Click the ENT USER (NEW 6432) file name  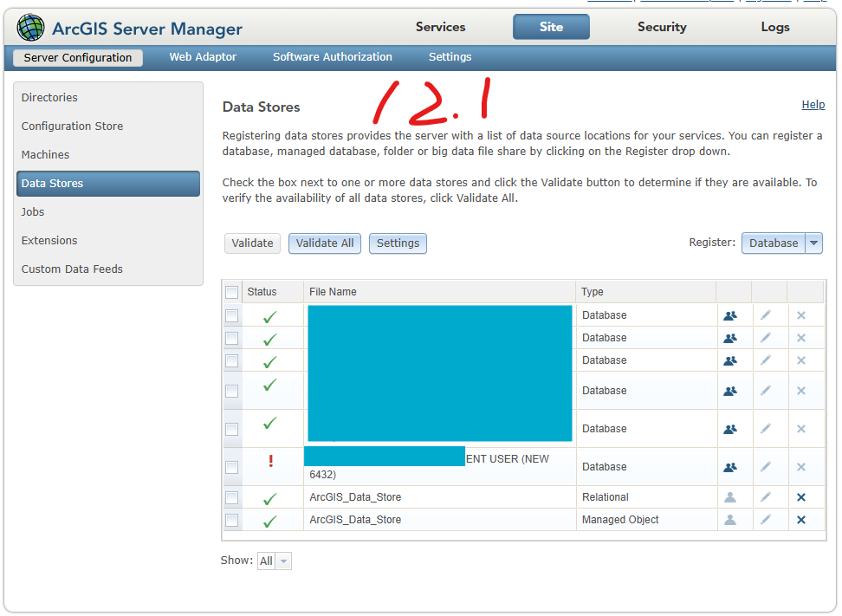pos(430,467)
